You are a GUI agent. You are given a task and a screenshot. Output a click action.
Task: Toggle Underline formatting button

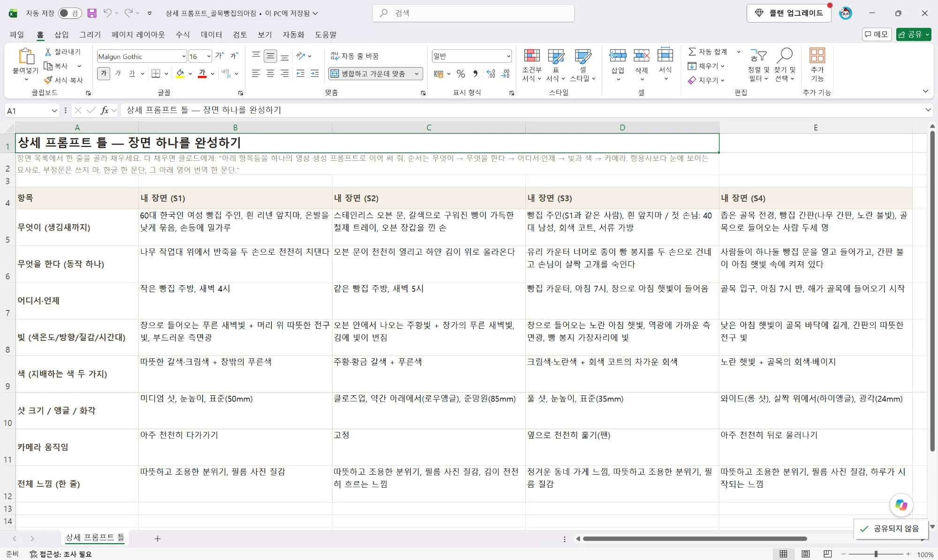pos(132,74)
